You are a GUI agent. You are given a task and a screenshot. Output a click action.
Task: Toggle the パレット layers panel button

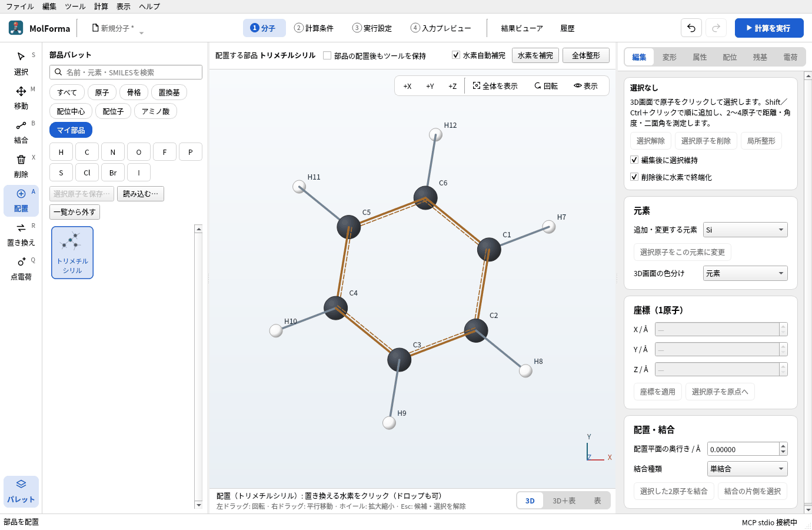pos(21,491)
